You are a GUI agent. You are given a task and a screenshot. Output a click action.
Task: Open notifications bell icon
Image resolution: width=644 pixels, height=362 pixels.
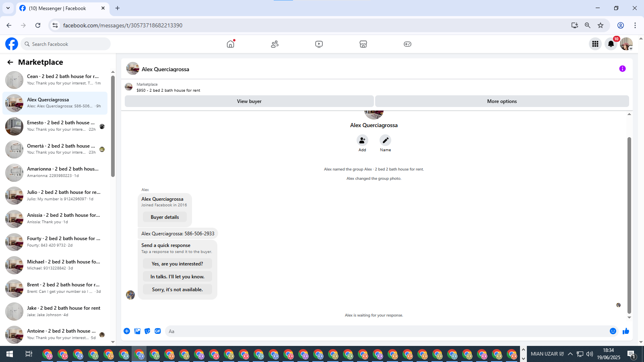(611, 44)
